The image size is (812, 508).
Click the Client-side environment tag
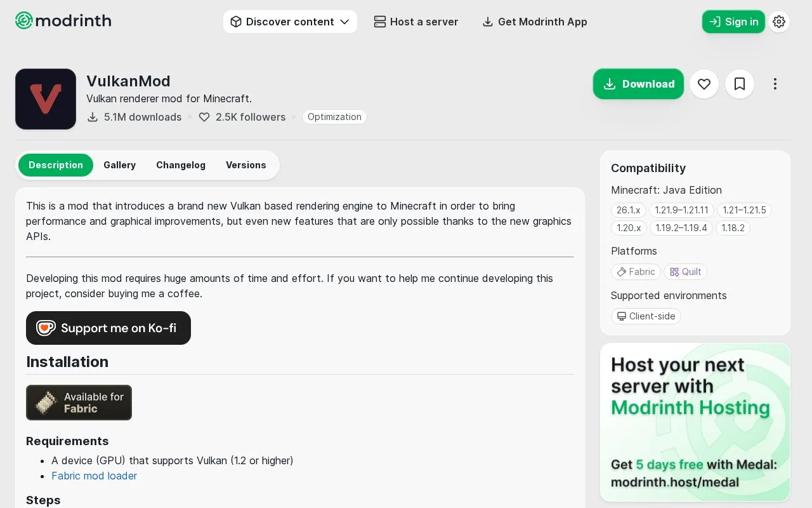point(646,316)
